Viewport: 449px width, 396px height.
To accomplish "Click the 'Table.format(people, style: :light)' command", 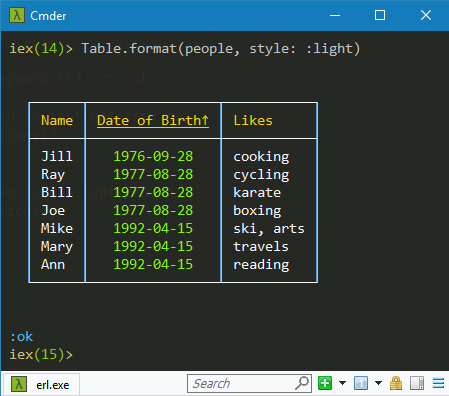I will 221,49.
